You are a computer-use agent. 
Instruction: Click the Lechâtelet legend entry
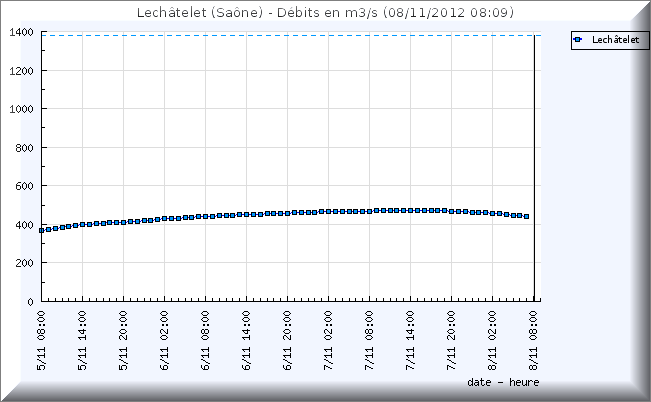[609, 40]
